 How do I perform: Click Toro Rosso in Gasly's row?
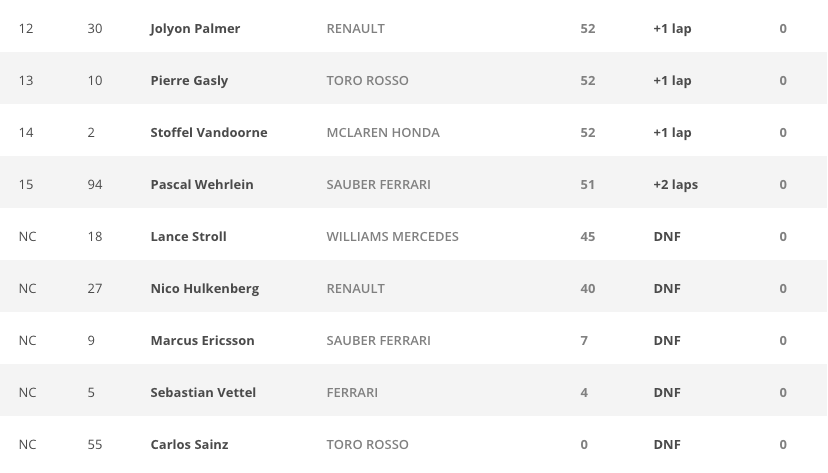coord(367,81)
